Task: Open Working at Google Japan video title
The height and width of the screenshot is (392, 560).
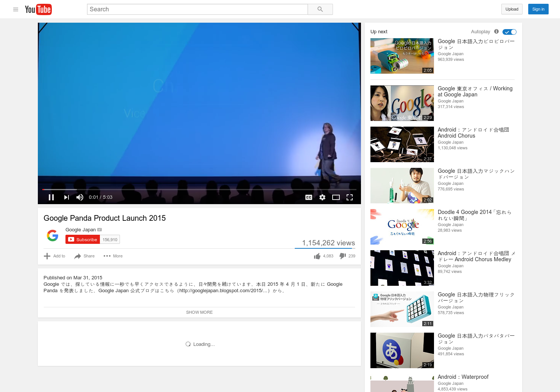Action: 475,91
